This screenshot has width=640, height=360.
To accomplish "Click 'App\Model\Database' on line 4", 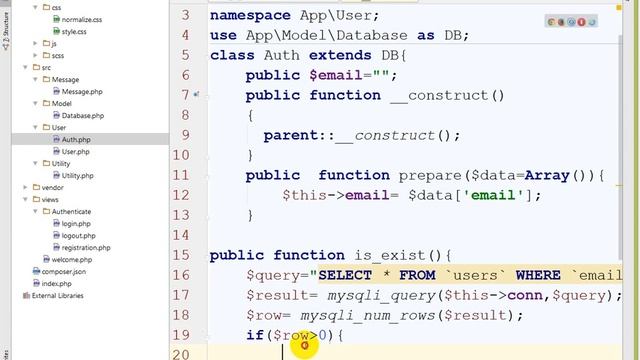I will [326, 35].
